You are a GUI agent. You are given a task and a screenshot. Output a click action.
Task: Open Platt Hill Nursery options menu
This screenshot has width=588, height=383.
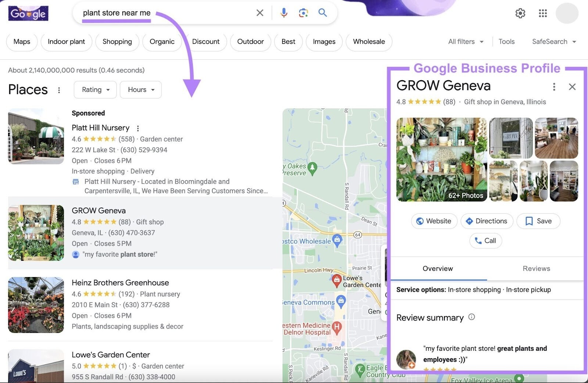pyautogui.click(x=138, y=128)
